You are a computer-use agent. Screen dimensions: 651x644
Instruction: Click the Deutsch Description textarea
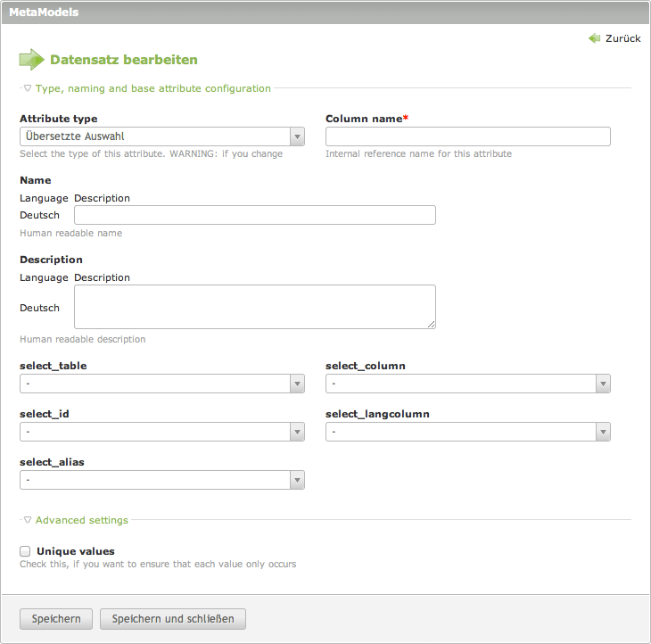[255, 307]
